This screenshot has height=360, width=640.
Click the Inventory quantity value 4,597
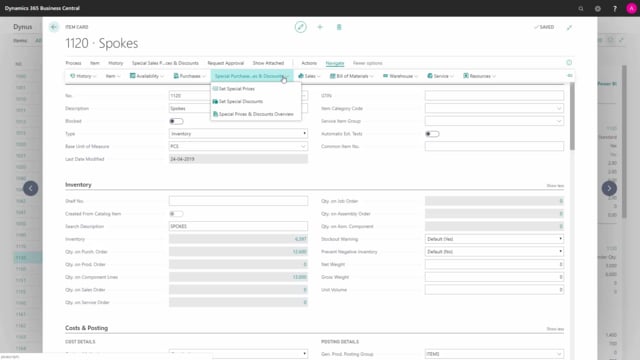tap(300, 239)
